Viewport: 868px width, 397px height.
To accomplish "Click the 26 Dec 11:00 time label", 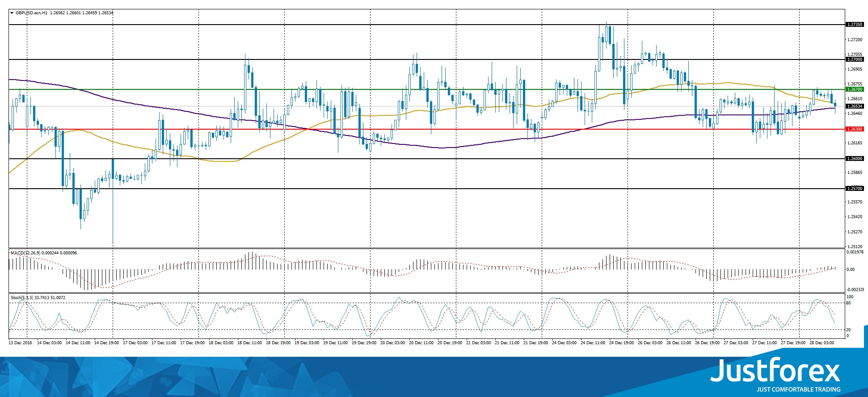I will point(678,343).
